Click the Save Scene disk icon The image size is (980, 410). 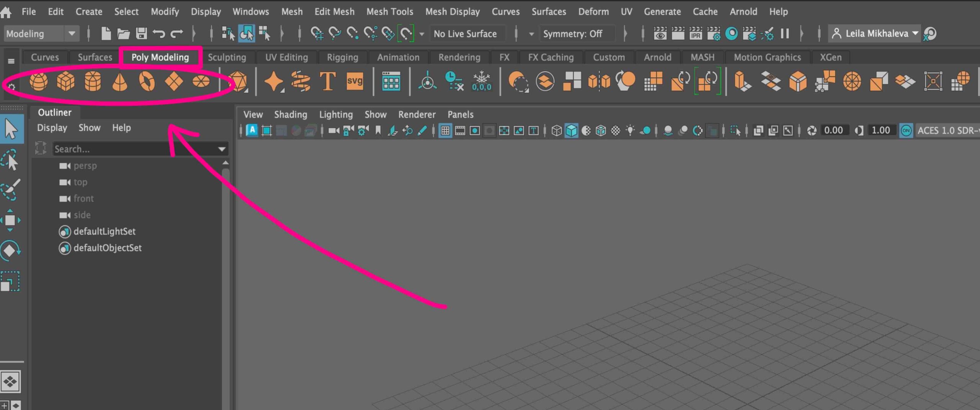point(142,34)
